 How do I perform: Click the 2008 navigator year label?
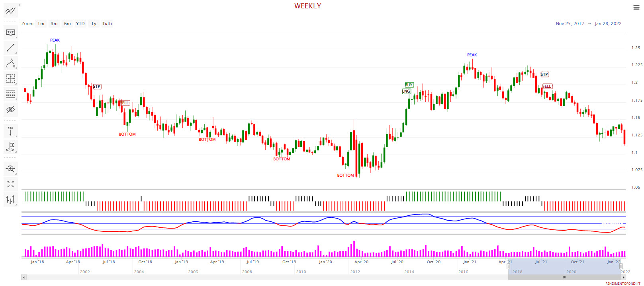pyautogui.click(x=247, y=272)
